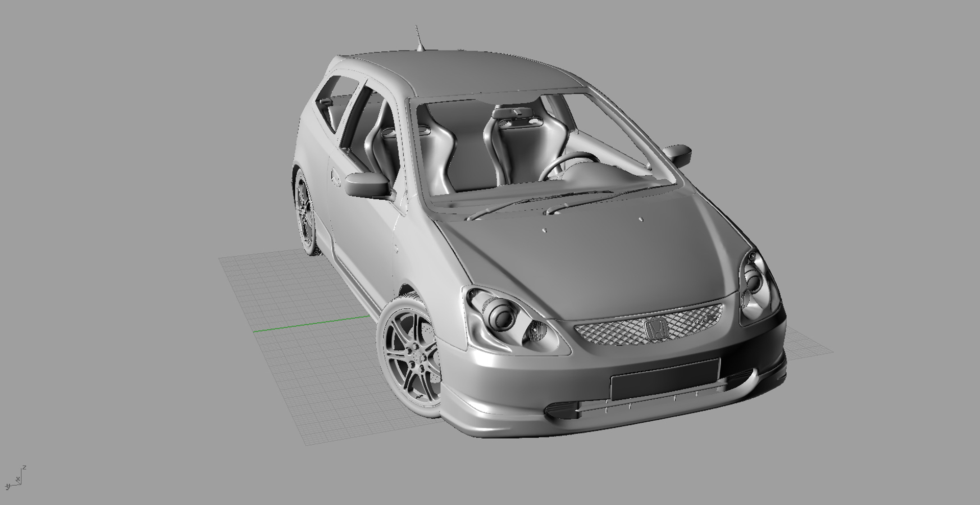Select the Honda emblem on the front grille

pyautogui.click(x=656, y=328)
